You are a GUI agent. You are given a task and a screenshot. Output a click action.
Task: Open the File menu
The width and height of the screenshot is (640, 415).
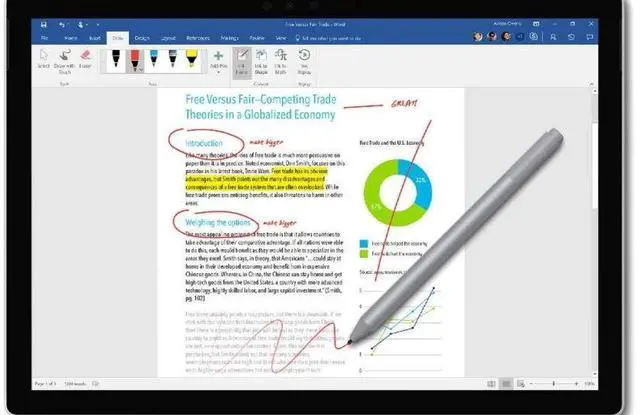pos(43,36)
